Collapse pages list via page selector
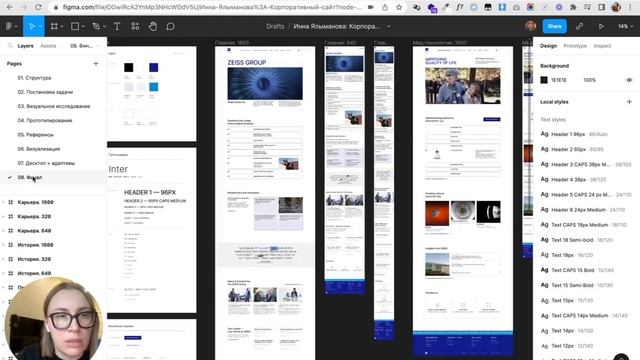Screen dimensions: 640x360 click(x=85, y=46)
